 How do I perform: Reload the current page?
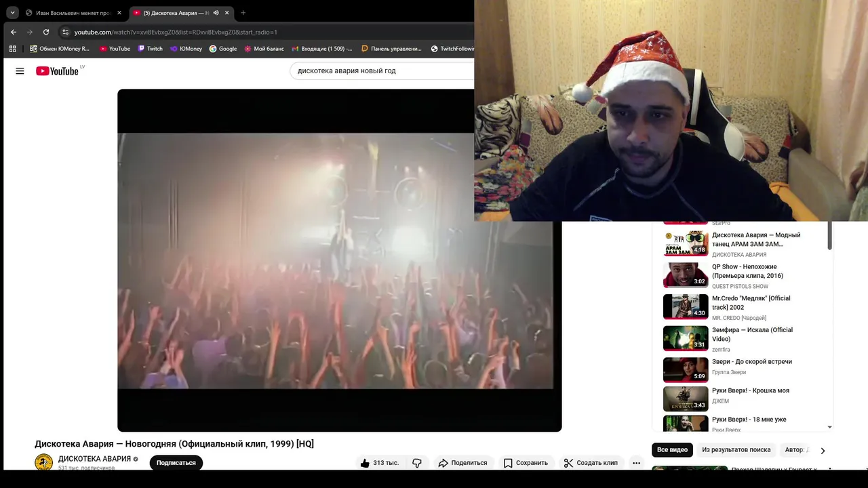[x=45, y=32]
